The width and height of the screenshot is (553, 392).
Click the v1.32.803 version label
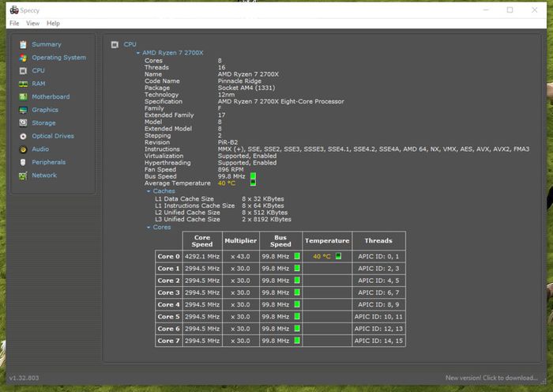click(x=24, y=378)
